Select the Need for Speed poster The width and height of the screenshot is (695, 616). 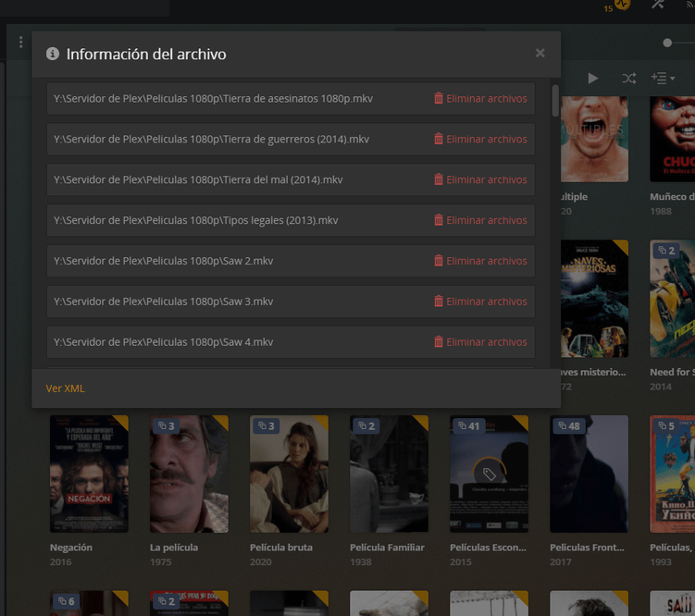673,299
